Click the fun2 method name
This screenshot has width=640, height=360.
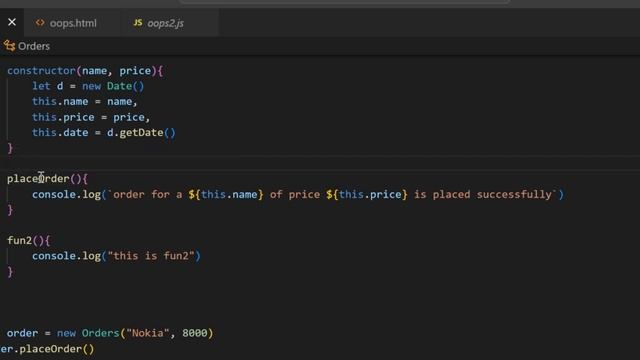click(x=19, y=240)
